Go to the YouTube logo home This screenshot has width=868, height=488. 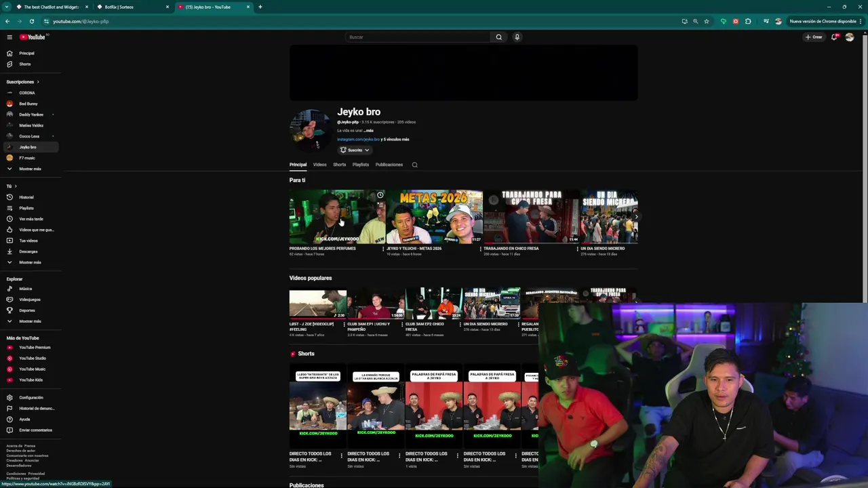pyautogui.click(x=33, y=37)
